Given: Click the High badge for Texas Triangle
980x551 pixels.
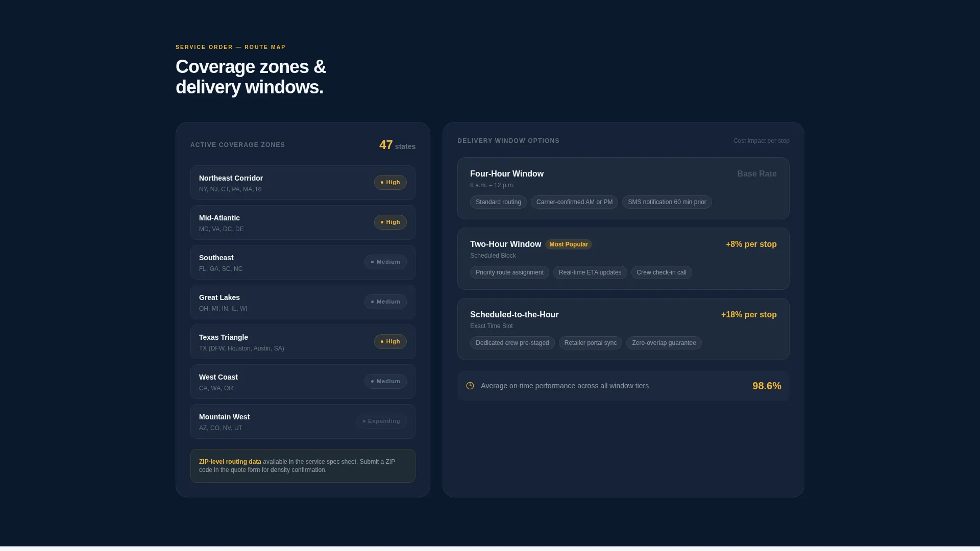Looking at the screenshot, I should 390,342.
